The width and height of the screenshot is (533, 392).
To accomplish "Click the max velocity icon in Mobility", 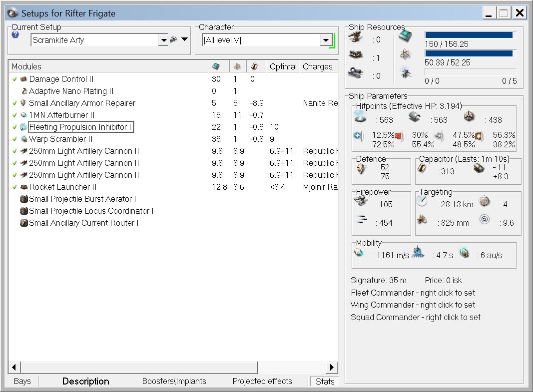I will coord(360,253).
